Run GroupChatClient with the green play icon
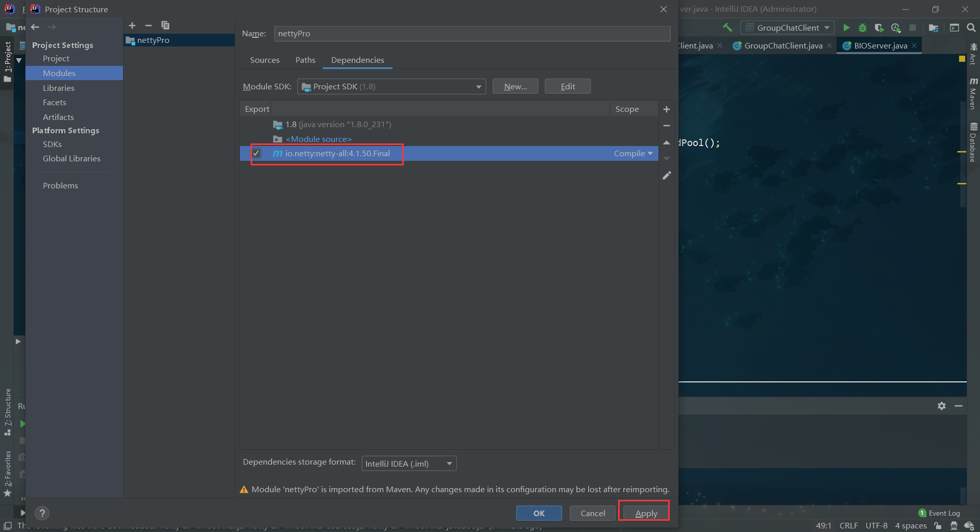 click(x=846, y=28)
